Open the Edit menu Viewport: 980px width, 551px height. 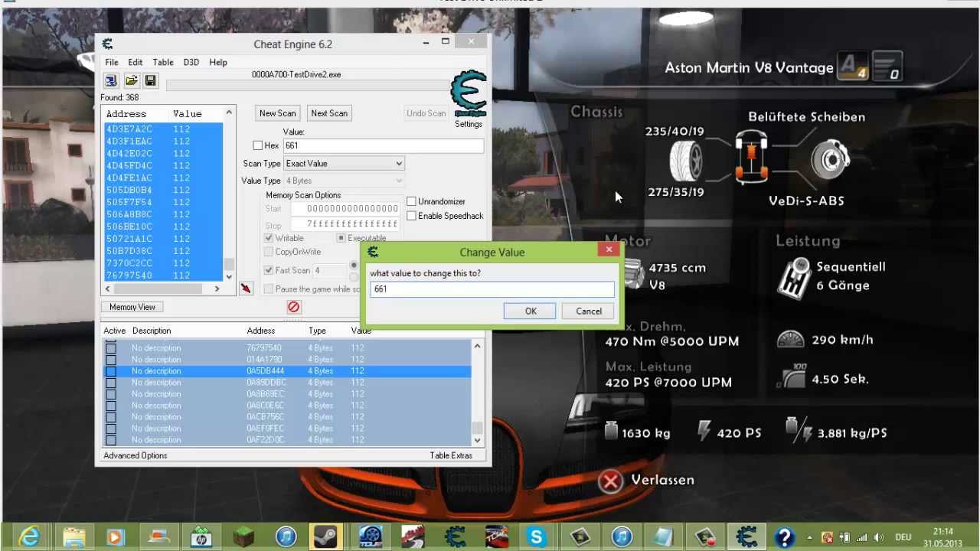click(136, 62)
